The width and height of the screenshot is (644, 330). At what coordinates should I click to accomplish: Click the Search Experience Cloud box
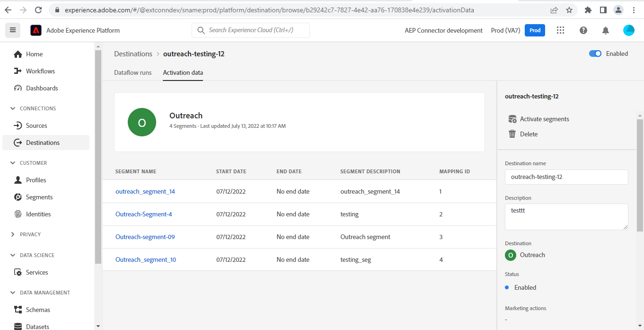pyautogui.click(x=251, y=30)
